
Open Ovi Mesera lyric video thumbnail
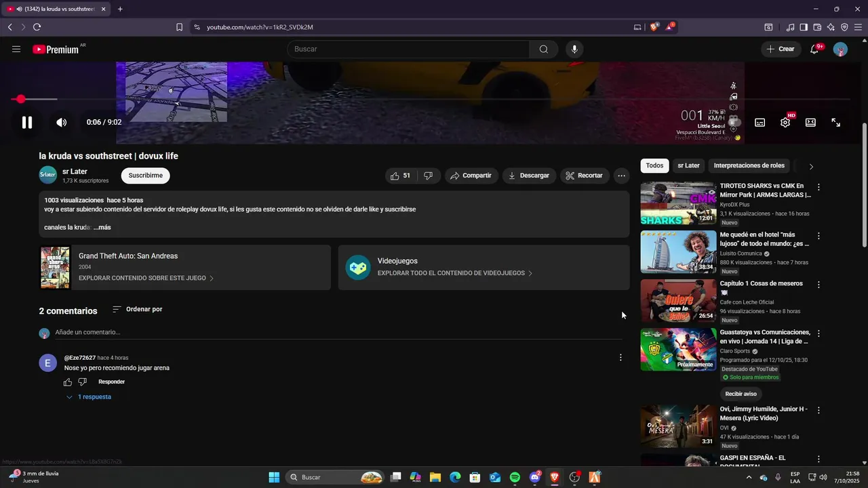click(678, 426)
